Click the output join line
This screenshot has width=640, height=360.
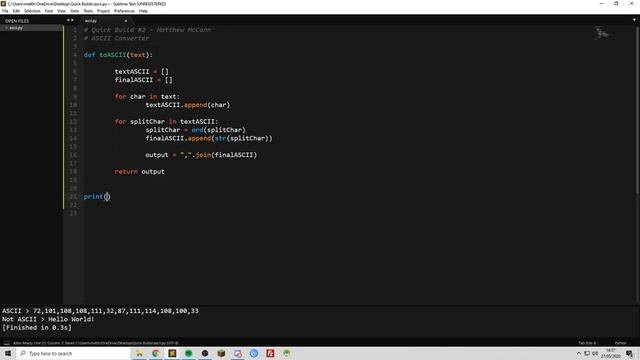pos(201,155)
